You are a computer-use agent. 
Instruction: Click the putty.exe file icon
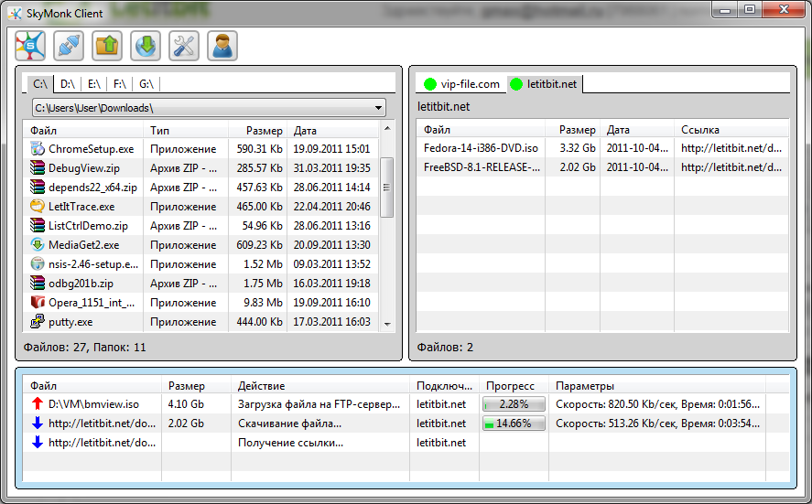pos(38,321)
